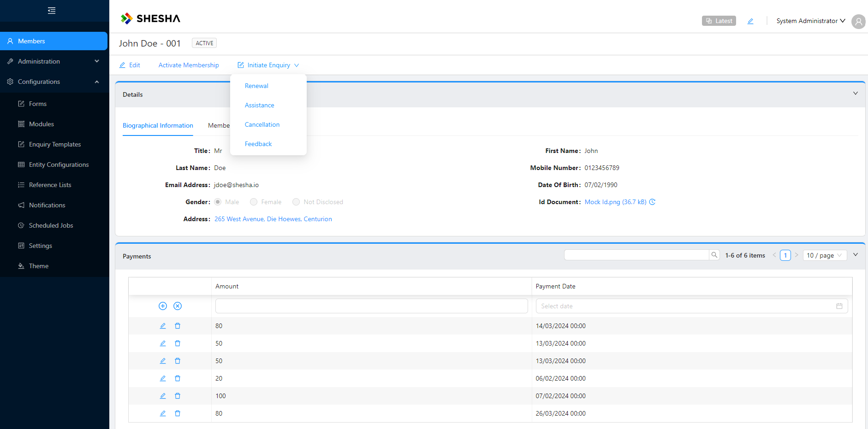Click the Select date input field
Image resolution: width=868 pixels, height=429 pixels.
(692, 306)
